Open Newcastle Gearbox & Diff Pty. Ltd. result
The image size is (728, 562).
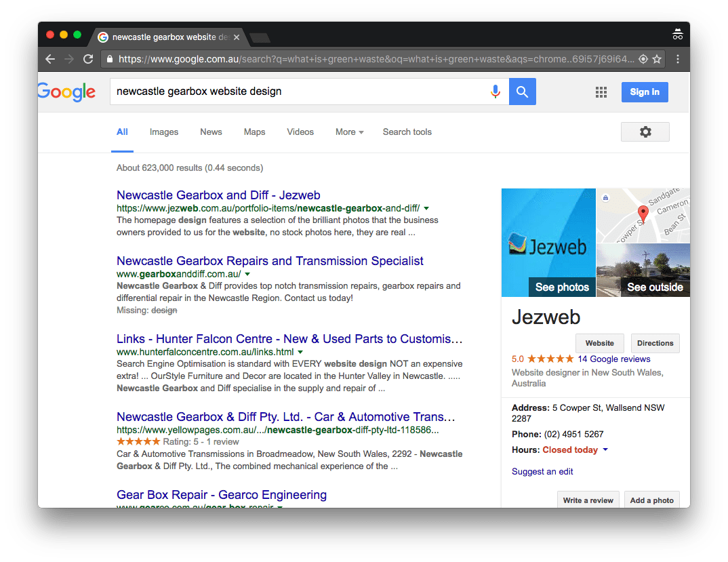[286, 417]
